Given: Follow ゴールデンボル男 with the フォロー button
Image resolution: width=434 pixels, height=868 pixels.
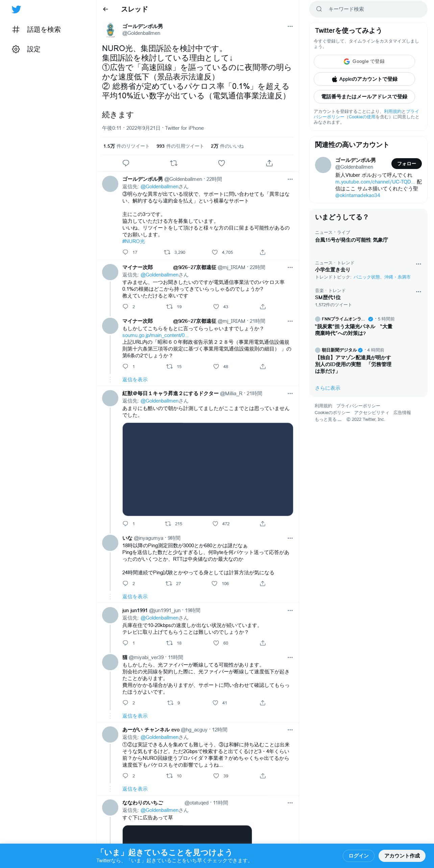Looking at the screenshot, I should click(407, 164).
